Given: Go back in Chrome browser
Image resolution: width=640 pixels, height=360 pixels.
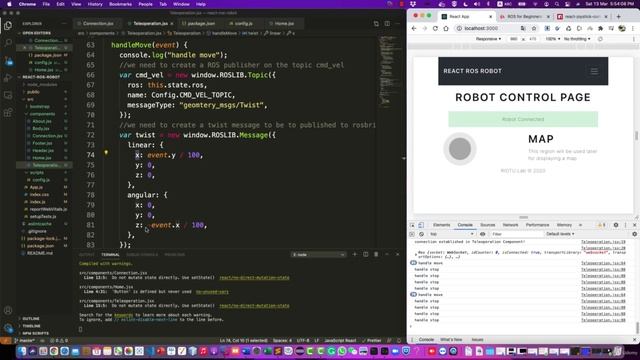Looking at the screenshot, I should pyautogui.click(x=414, y=29).
